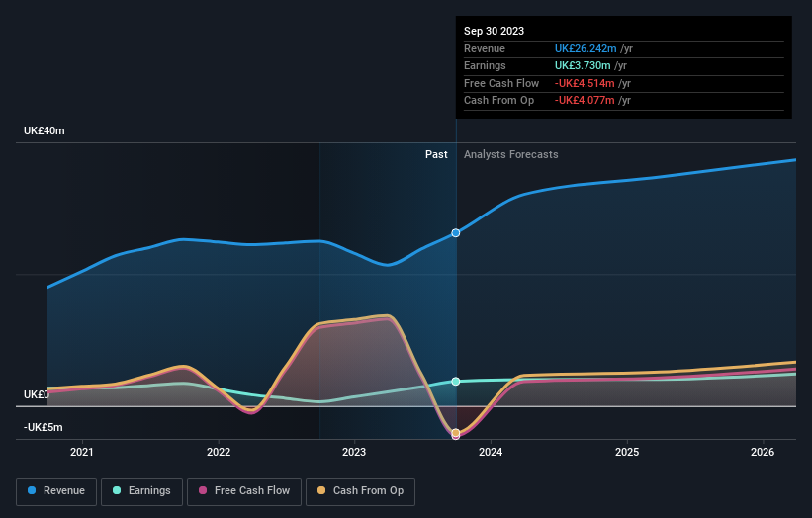Click the UK£0 y-axis label

click(x=37, y=394)
